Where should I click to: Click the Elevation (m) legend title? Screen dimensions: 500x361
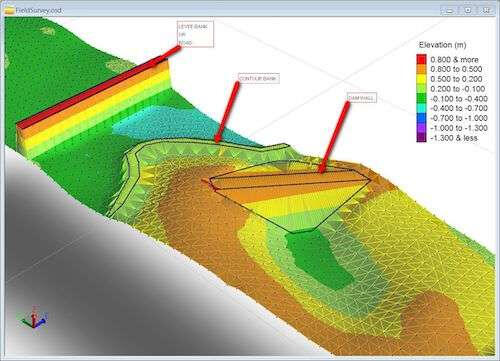(442, 45)
